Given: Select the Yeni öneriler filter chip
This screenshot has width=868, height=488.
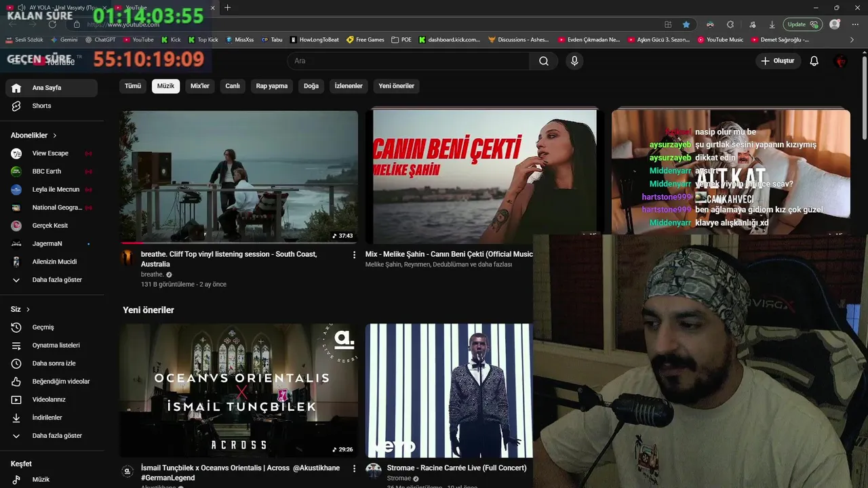Looking at the screenshot, I should point(396,86).
